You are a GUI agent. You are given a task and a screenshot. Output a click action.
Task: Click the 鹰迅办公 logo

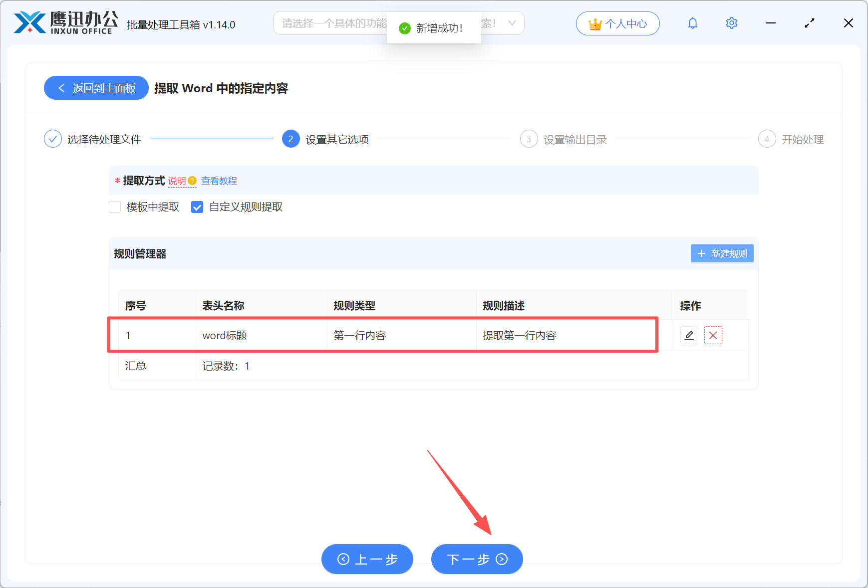click(65, 22)
